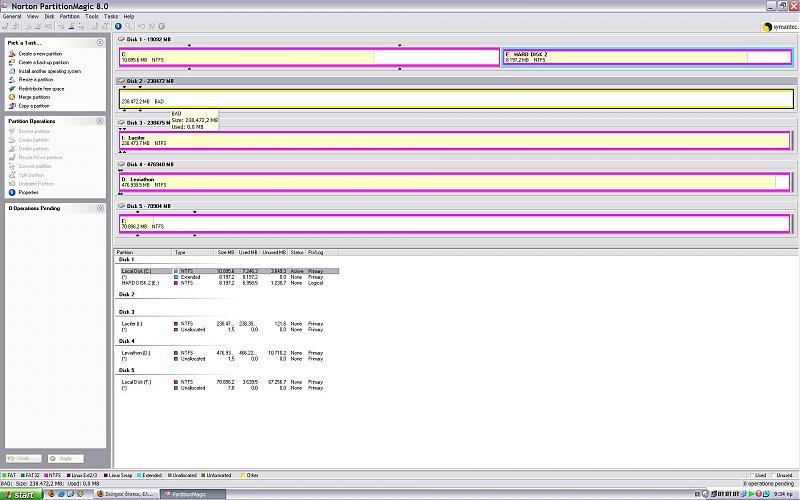Click the Disk 1 drive icon in the disk map
The height and width of the screenshot is (500, 800).
pyautogui.click(x=121, y=39)
